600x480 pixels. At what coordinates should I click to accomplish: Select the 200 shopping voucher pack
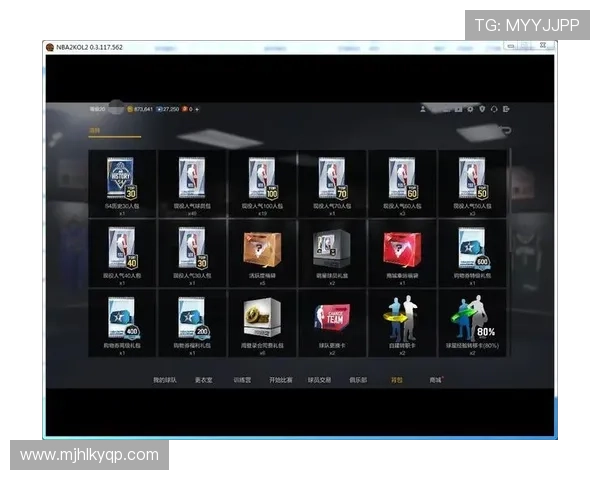(x=192, y=323)
